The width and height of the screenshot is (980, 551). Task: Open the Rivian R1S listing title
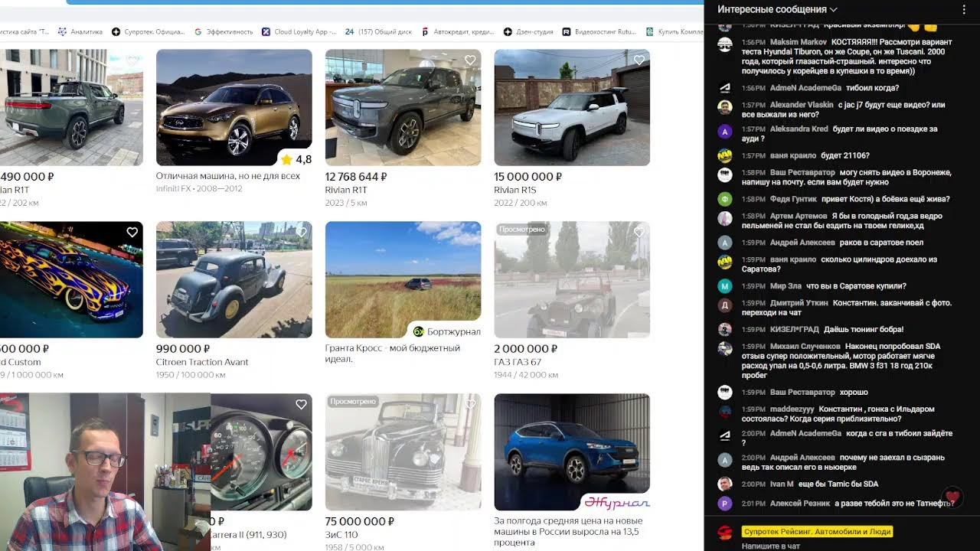tap(514, 190)
